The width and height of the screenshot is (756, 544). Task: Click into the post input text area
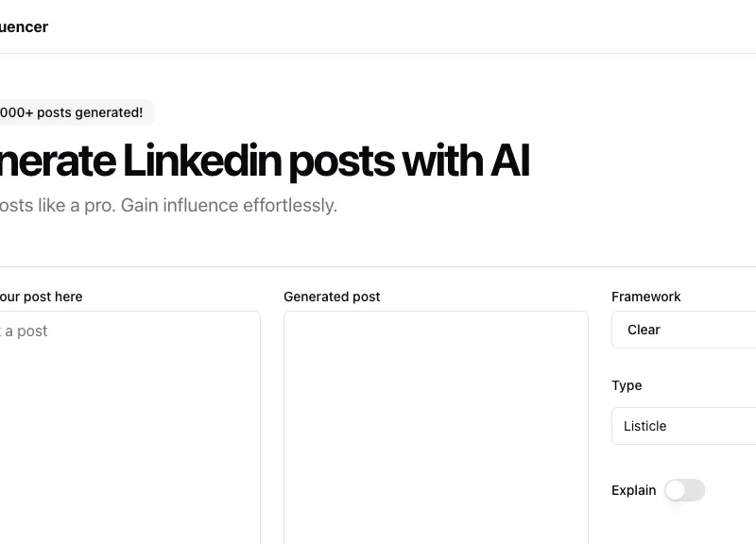[x=128, y=425]
